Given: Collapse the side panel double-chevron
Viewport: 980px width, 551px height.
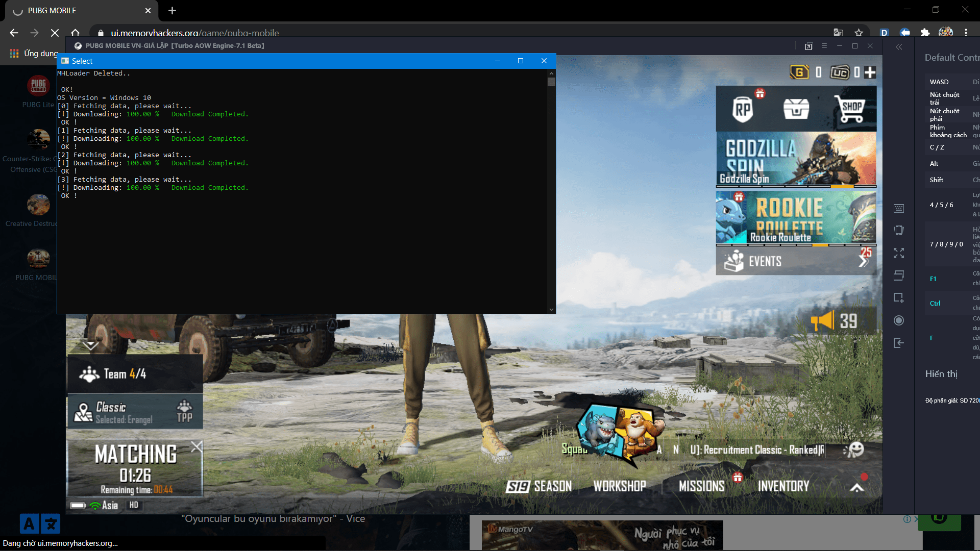Looking at the screenshot, I should (x=899, y=46).
